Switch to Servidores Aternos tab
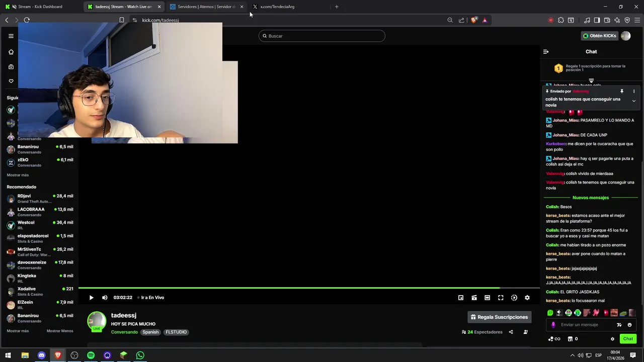This screenshot has height=362, width=644. [206, 7]
